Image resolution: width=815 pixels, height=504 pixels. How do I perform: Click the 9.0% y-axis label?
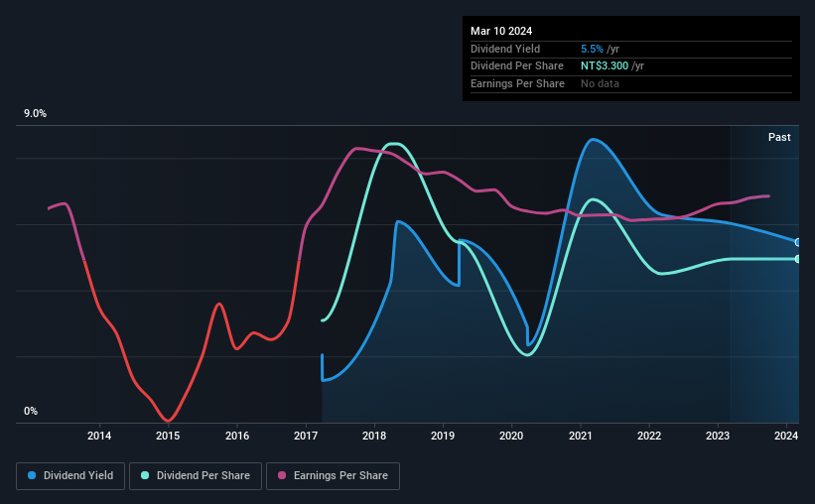(35, 114)
